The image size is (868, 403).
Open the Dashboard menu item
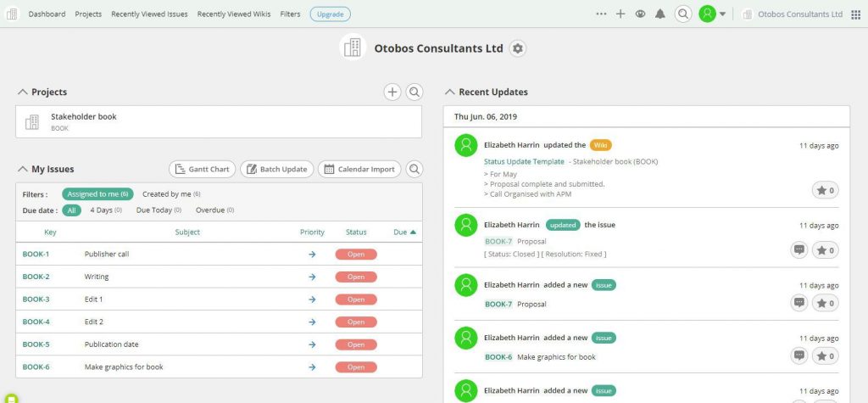(47, 14)
